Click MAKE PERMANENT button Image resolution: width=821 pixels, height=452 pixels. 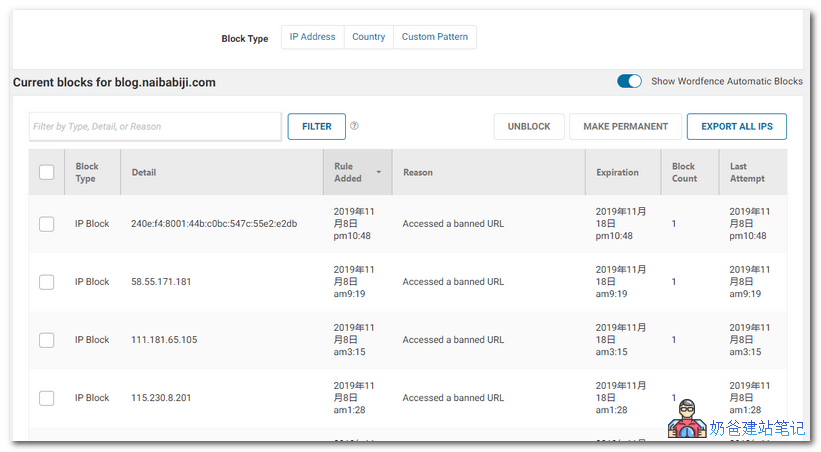coord(626,127)
